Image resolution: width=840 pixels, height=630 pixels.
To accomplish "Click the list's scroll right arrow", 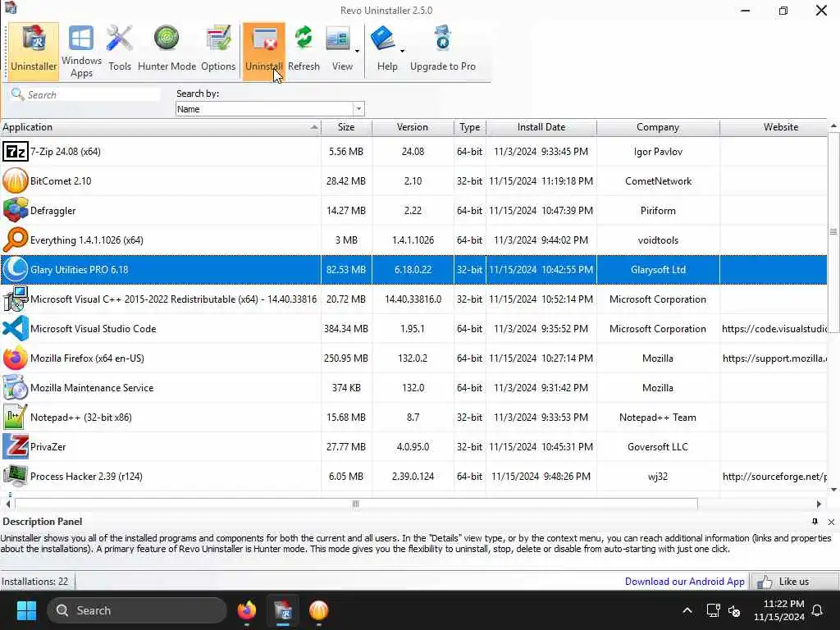I will pyautogui.click(x=819, y=504).
